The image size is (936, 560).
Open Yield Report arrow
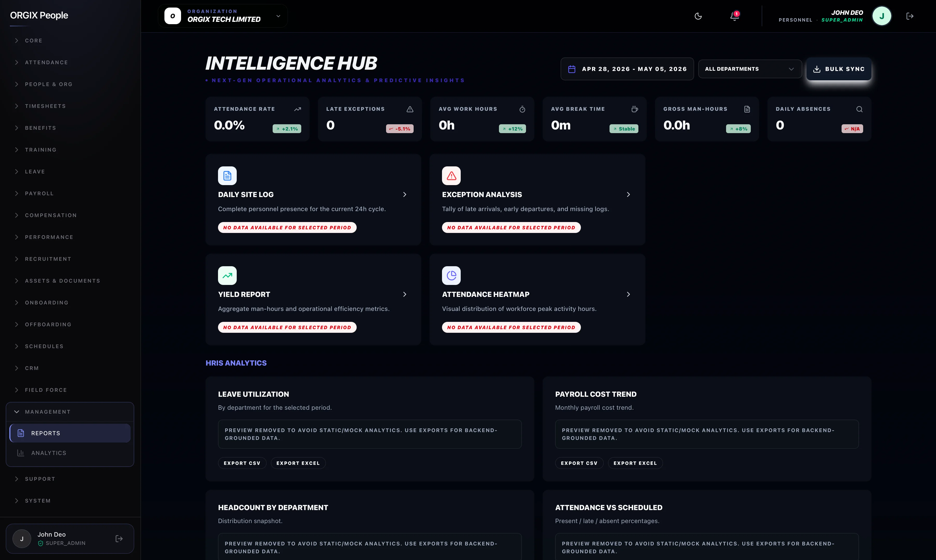point(405,294)
